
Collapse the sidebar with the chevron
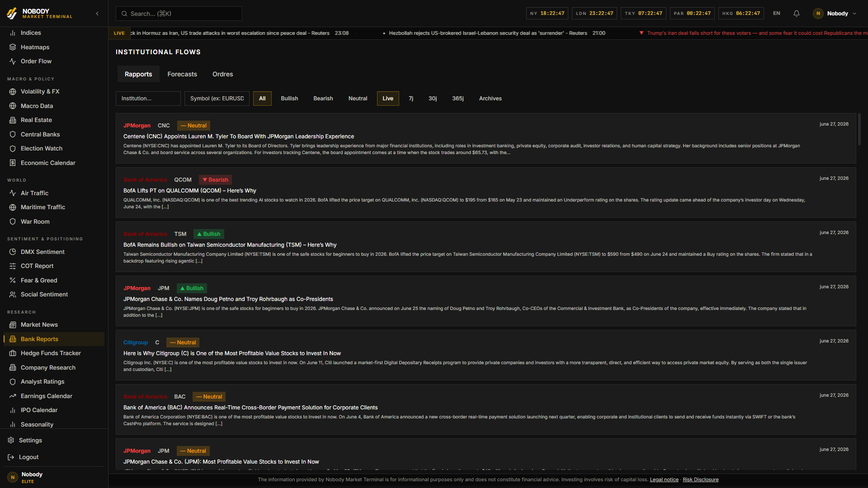[97, 14]
